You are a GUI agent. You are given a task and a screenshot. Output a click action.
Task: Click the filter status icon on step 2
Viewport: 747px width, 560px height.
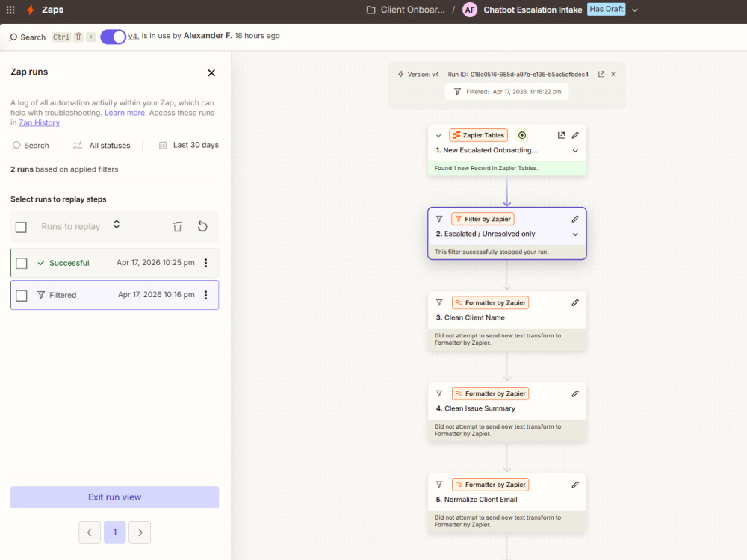[439, 219]
